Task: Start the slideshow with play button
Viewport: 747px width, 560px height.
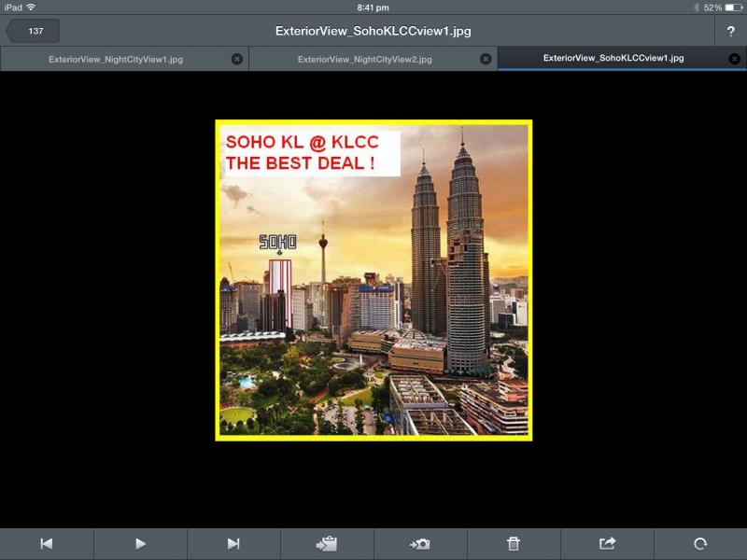Action: [140, 543]
